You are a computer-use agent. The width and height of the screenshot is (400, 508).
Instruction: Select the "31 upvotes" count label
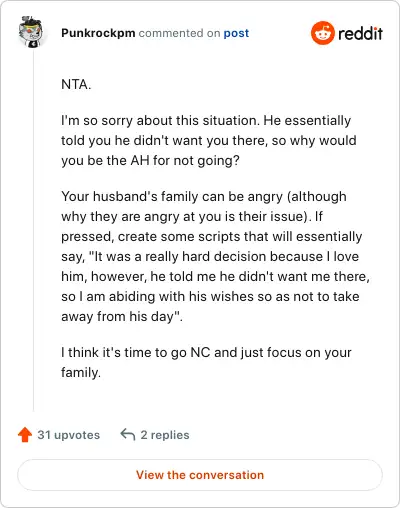(69, 435)
